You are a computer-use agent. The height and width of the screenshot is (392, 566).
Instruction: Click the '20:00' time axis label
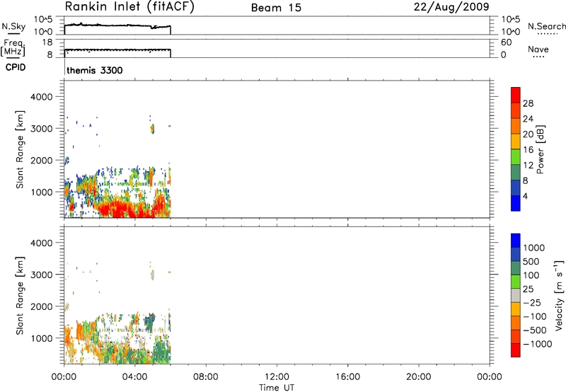[x=418, y=377]
